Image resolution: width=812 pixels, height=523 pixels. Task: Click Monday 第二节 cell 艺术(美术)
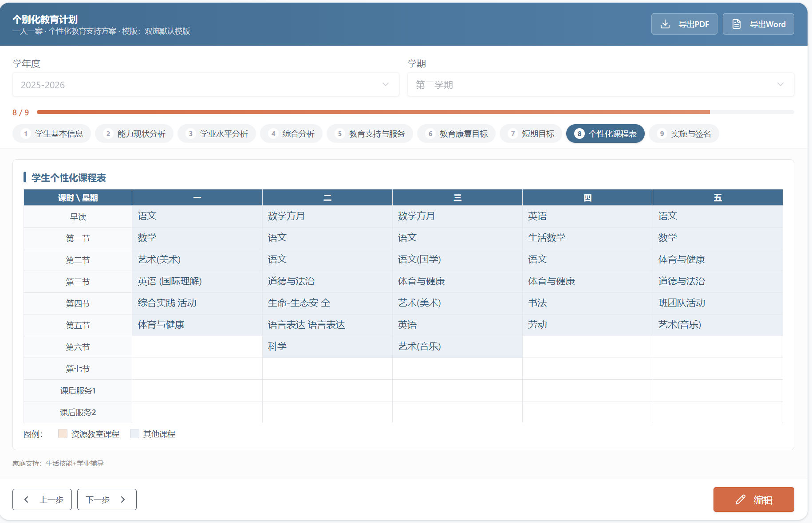click(x=197, y=260)
